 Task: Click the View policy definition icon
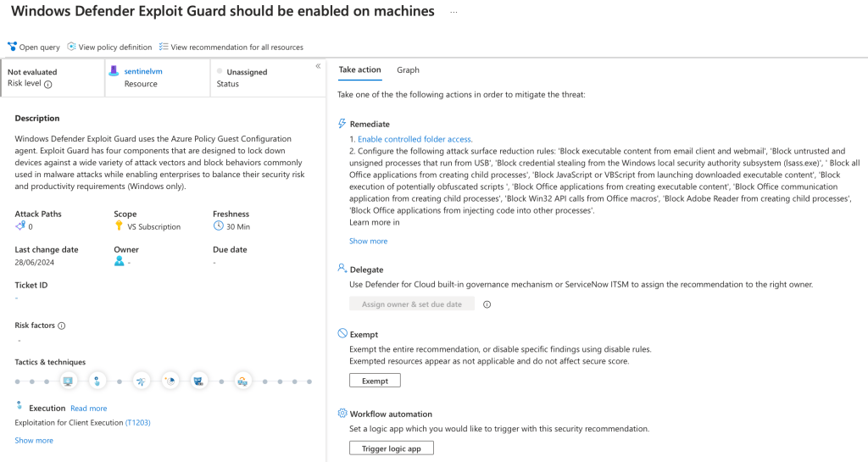(x=72, y=47)
